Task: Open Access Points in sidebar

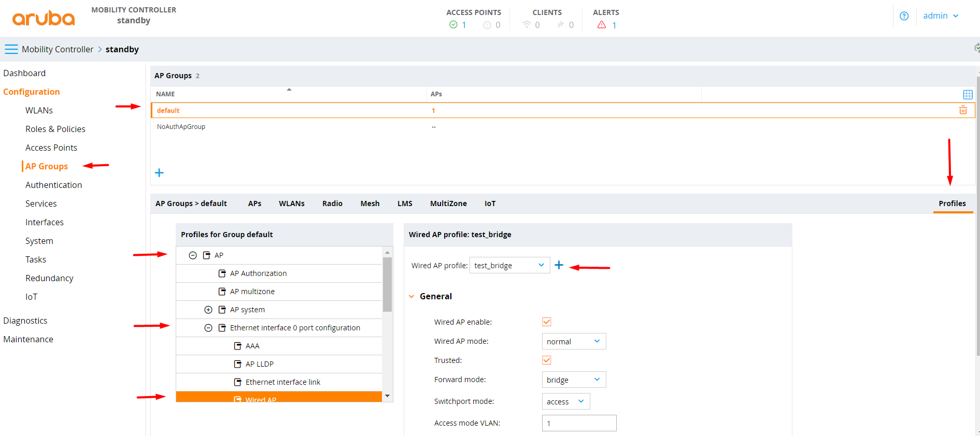Action: tap(51, 148)
